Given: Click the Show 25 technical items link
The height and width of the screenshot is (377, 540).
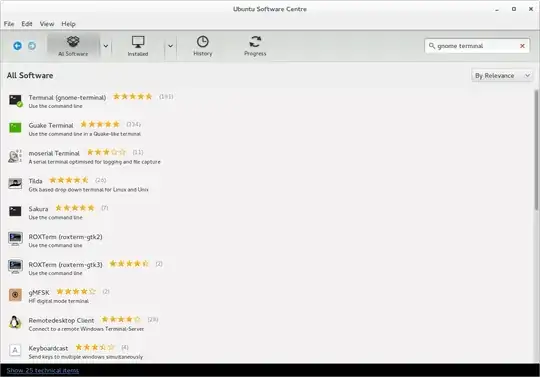Looking at the screenshot, I should (x=43, y=370).
